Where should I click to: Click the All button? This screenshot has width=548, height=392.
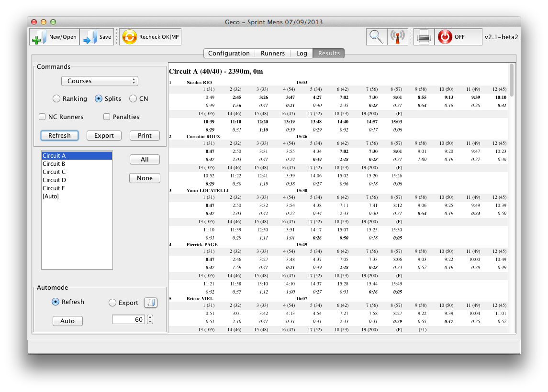coord(145,160)
